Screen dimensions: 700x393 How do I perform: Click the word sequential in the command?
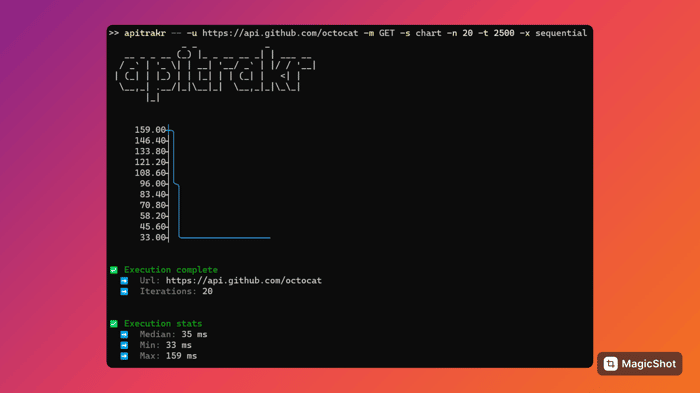tap(561, 33)
